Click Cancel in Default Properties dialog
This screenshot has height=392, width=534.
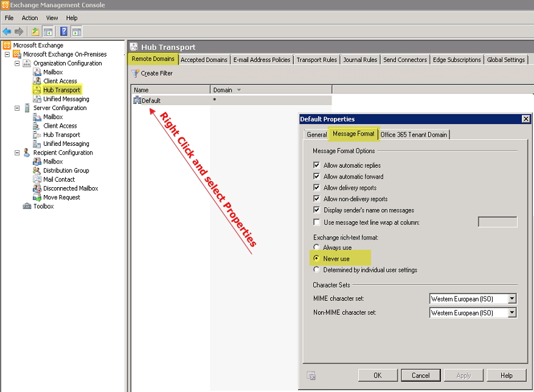421,376
